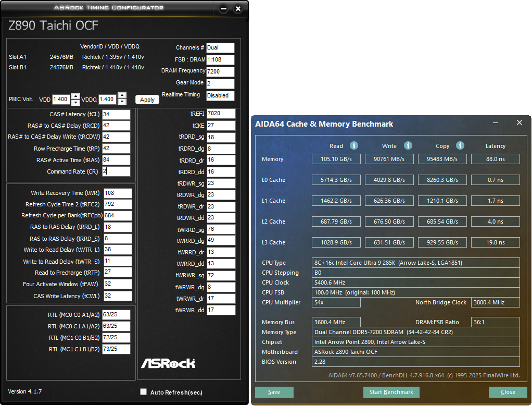Select the CPU Type value field
The height and width of the screenshot is (406, 532).
pos(415,263)
